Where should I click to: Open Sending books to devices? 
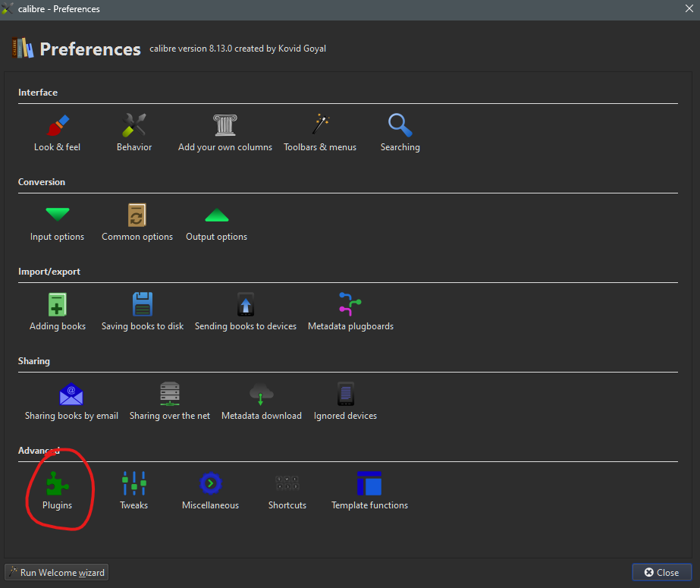pyautogui.click(x=245, y=311)
